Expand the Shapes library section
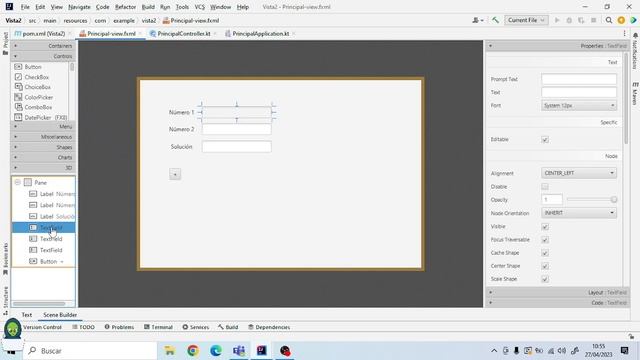 point(43,147)
